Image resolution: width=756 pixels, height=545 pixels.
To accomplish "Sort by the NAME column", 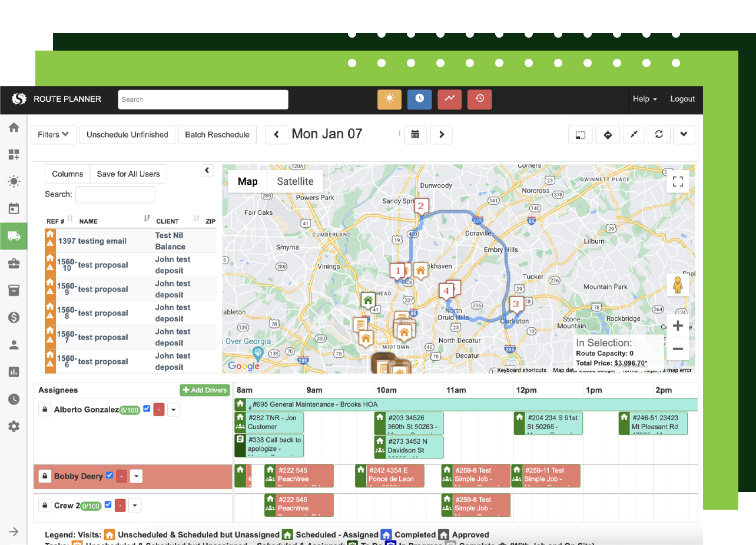I will [115, 221].
